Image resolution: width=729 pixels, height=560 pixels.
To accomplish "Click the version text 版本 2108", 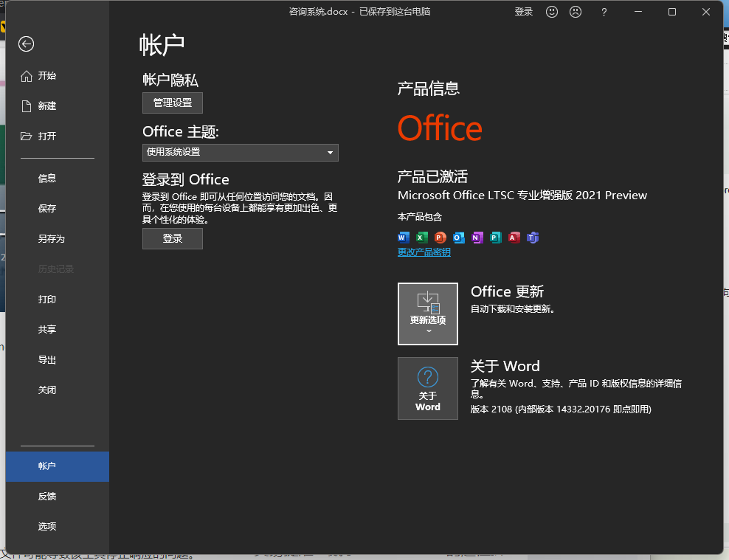I will click(562, 409).
